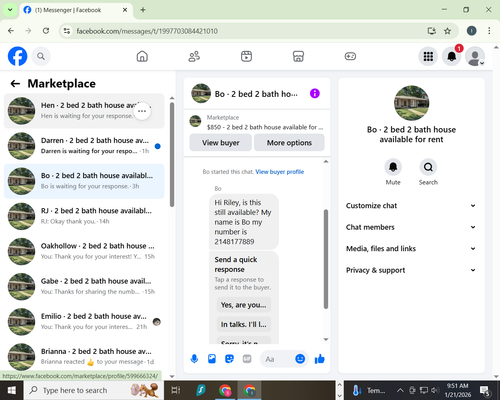Click the chat messages scrollbar thumb

tap(326, 259)
